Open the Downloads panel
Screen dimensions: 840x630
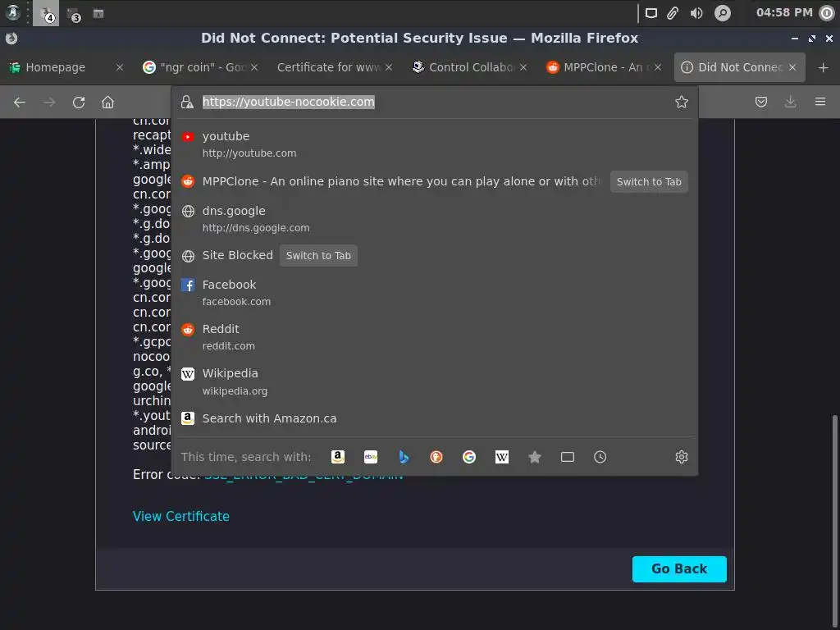[x=790, y=102]
